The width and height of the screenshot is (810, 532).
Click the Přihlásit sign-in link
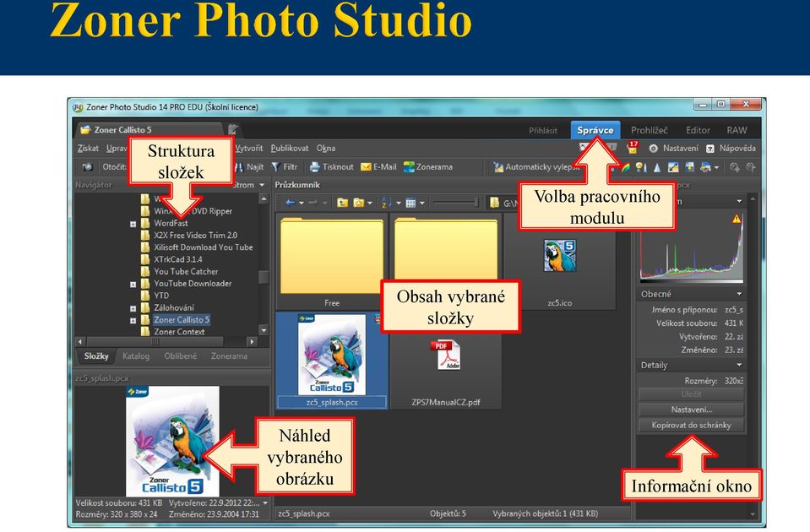[543, 131]
